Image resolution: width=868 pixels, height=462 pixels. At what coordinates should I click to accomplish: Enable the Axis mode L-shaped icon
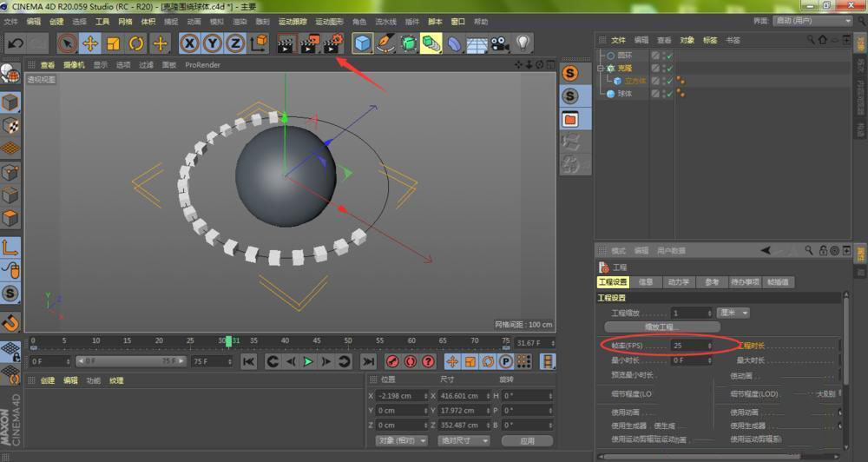pyautogui.click(x=10, y=247)
